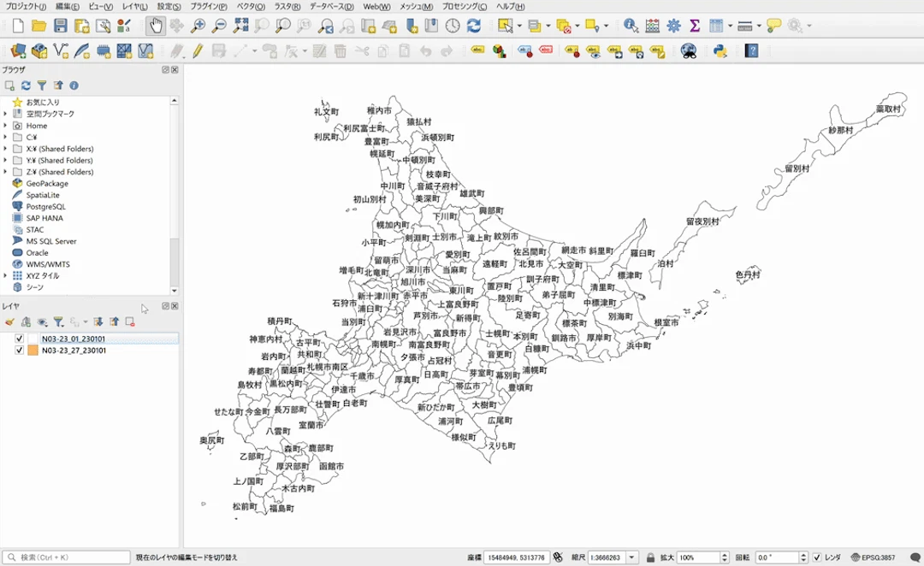The height and width of the screenshot is (566, 924).
Task: Expand the C:¥ drive node
Action: pyautogui.click(x=5, y=138)
